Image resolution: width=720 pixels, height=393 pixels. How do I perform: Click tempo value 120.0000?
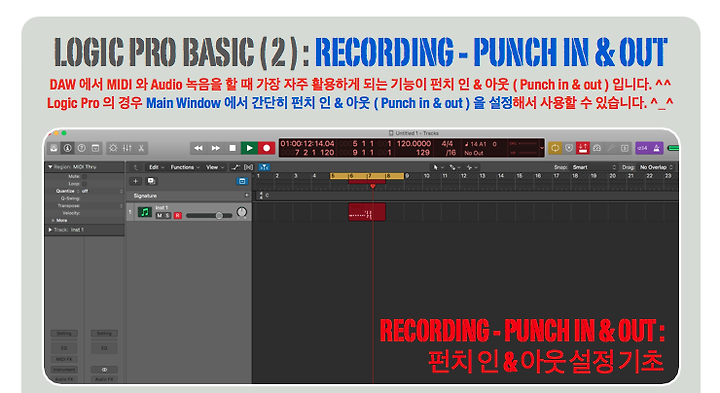(414, 144)
